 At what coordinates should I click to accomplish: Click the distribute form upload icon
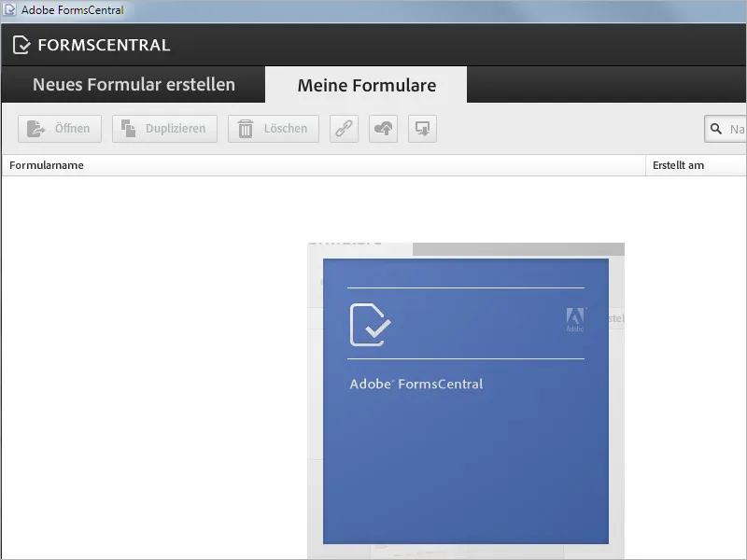point(384,128)
